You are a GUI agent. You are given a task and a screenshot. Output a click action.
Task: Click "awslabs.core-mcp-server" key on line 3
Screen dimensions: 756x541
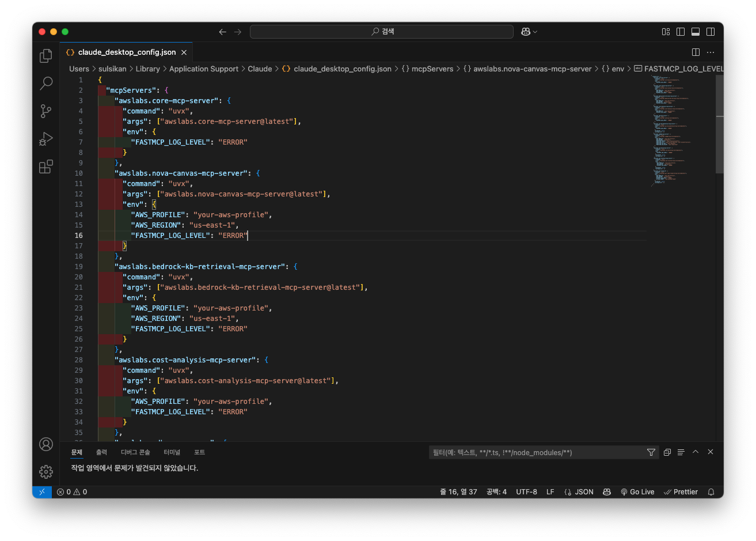[x=168, y=101]
